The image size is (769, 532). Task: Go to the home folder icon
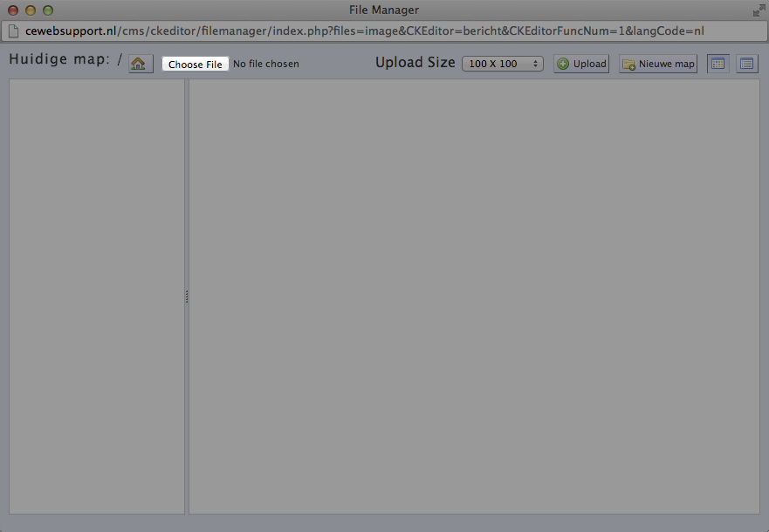point(140,64)
